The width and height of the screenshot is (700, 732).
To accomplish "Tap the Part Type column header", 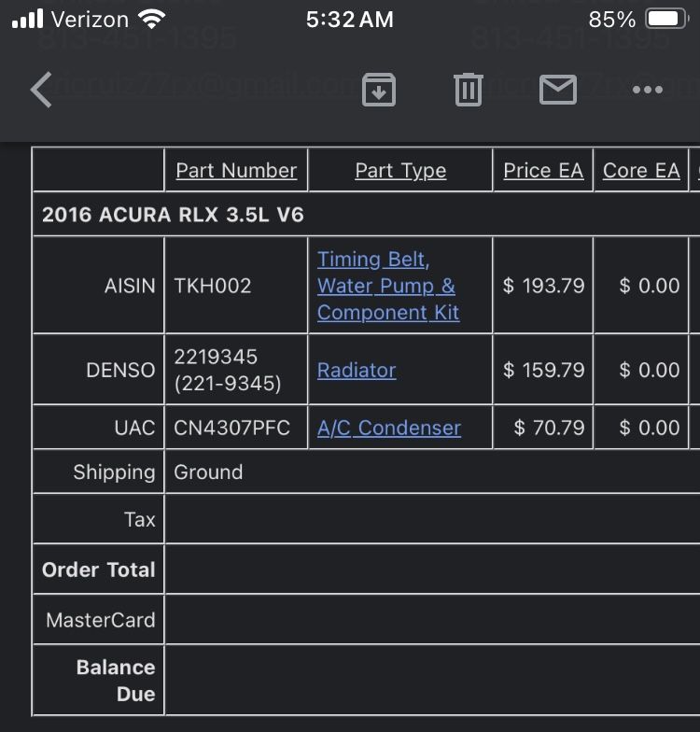I will [400, 170].
